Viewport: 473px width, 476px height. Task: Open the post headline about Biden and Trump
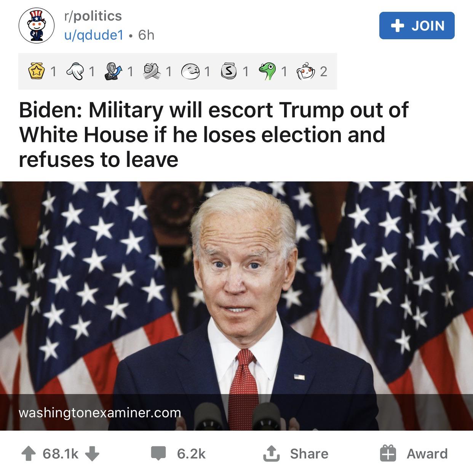click(x=213, y=134)
